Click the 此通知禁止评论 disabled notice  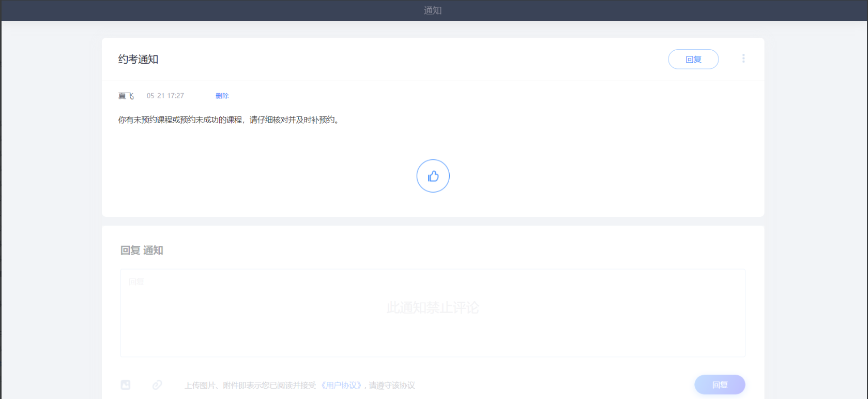click(x=433, y=308)
